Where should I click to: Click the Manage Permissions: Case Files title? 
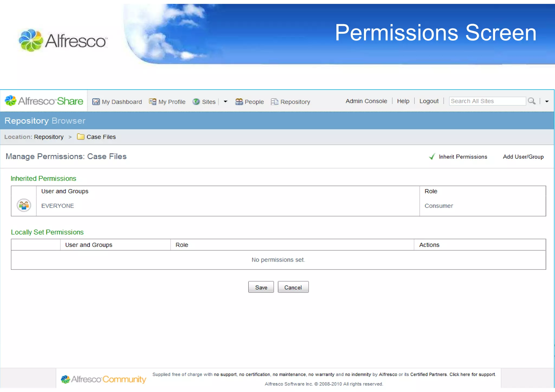click(x=66, y=157)
